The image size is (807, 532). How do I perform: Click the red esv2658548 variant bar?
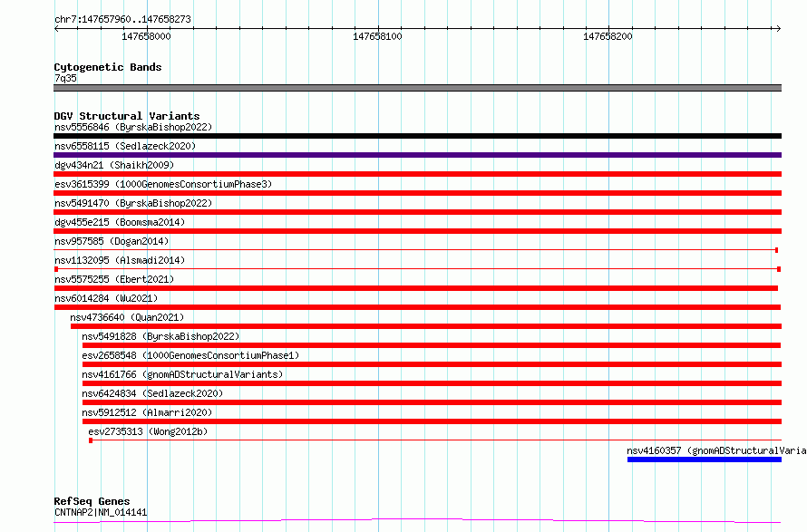coord(432,364)
